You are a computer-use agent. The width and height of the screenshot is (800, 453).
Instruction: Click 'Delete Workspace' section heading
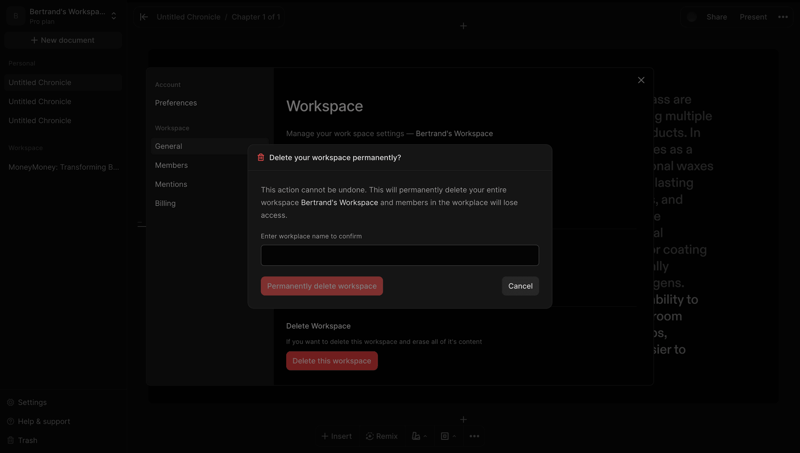tap(318, 326)
